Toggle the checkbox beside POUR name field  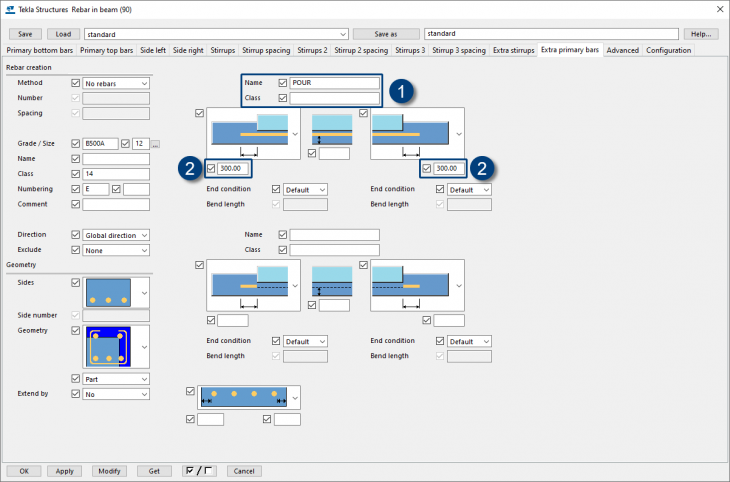pyautogui.click(x=283, y=83)
